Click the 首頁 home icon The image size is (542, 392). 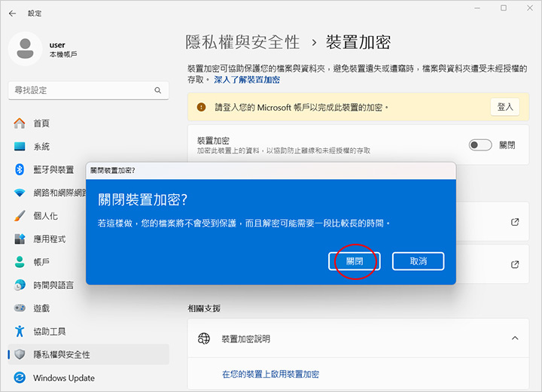(x=20, y=123)
